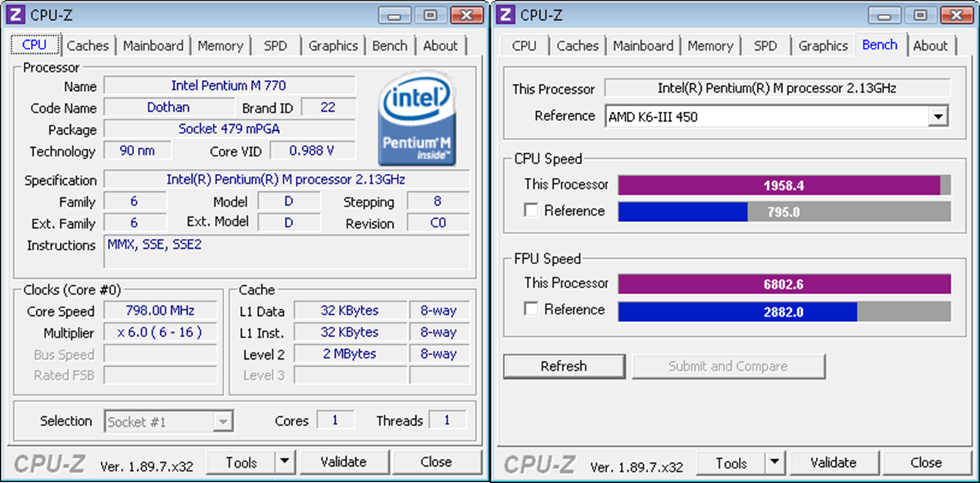Switch to Caches tab in left window
This screenshot has height=483, width=980.
(87, 45)
